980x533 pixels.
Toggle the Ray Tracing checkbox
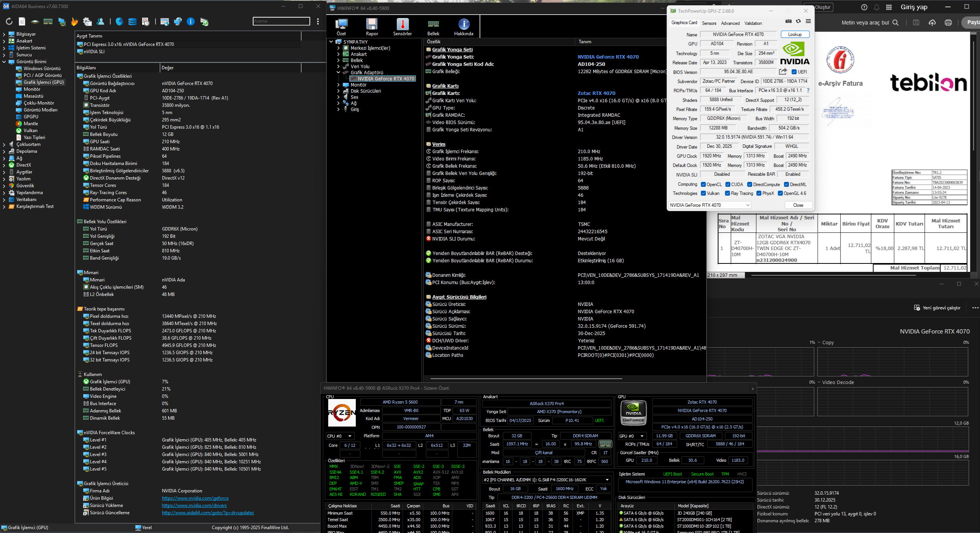point(728,193)
